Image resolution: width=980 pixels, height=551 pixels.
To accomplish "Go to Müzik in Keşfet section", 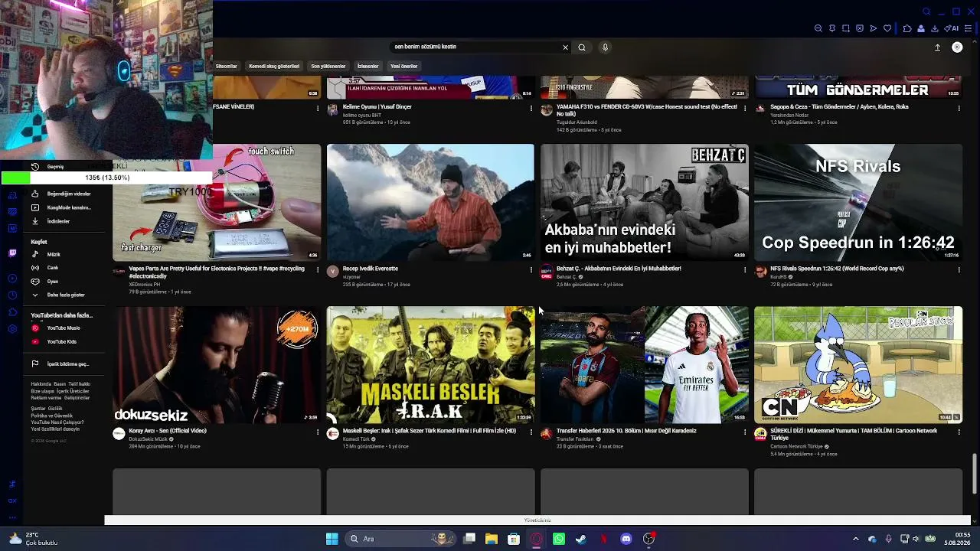I will [67, 254].
